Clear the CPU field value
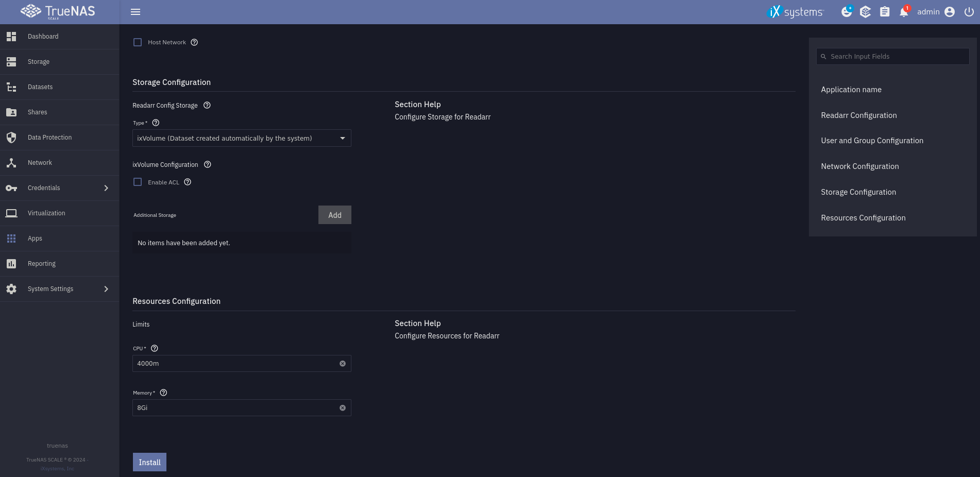The height and width of the screenshot is (477, 980). pyautogui.click(x=343, y=364)
